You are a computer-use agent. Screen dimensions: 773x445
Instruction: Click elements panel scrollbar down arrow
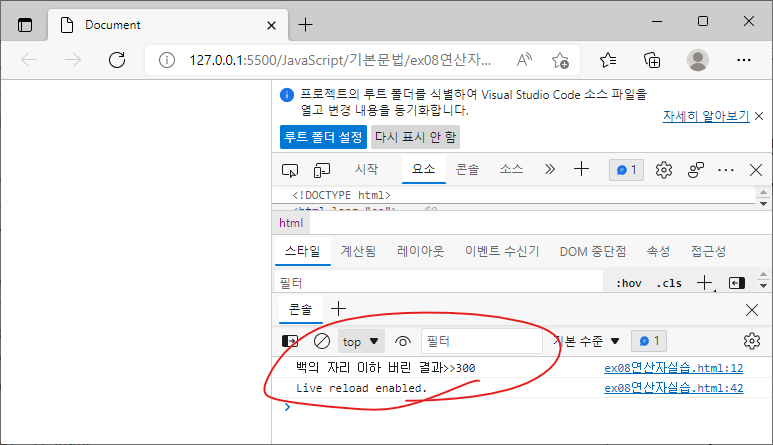tap(763, 204)
